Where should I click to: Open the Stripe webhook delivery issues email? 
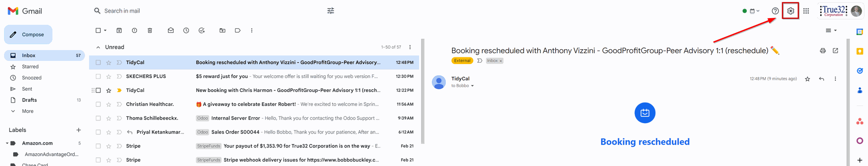pos(254,160)
